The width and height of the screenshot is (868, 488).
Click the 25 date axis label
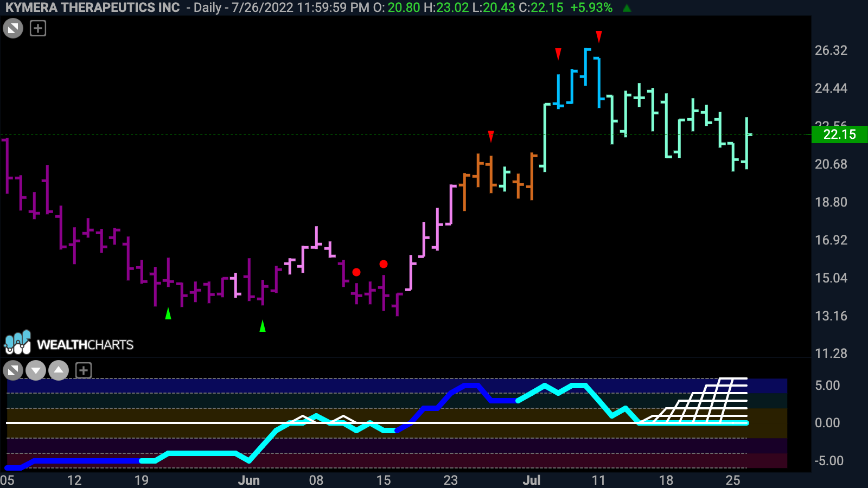coord(733,480)
